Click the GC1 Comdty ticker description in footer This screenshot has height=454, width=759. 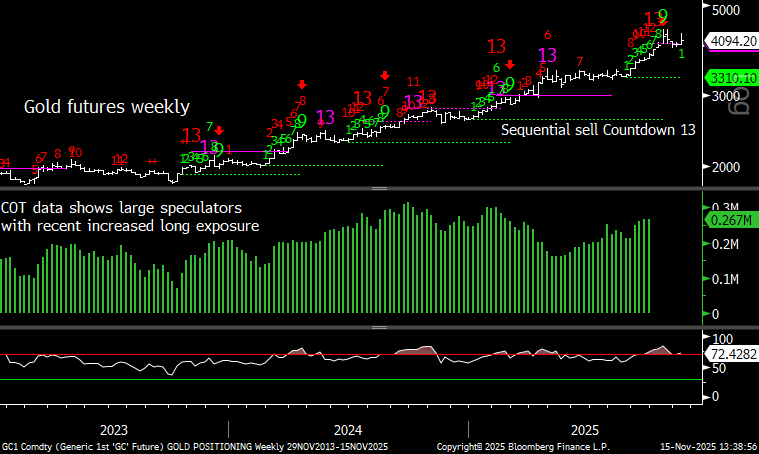[x=194, y=446]
